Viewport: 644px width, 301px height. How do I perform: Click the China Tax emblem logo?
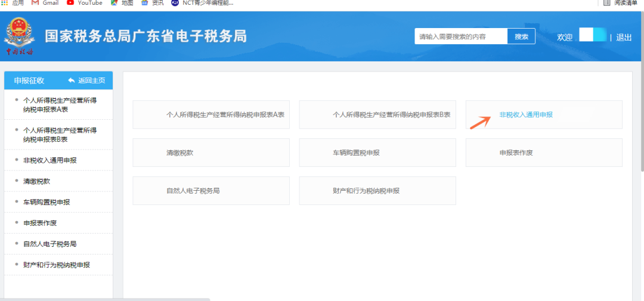(19, 36)
